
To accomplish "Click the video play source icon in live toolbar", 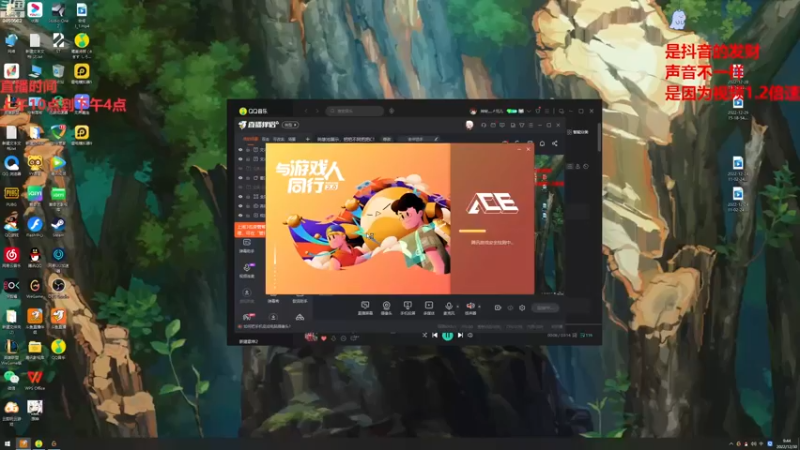I will point(429,305).
